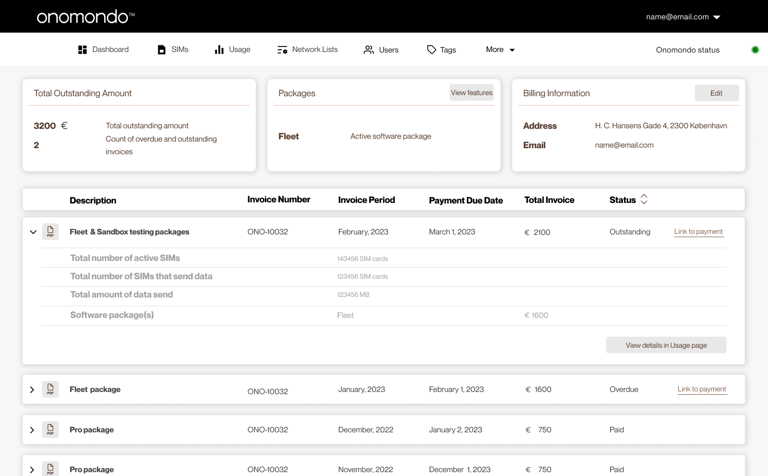Click View details in Usage page
768x476 pixels.
(x=666, y=345)
